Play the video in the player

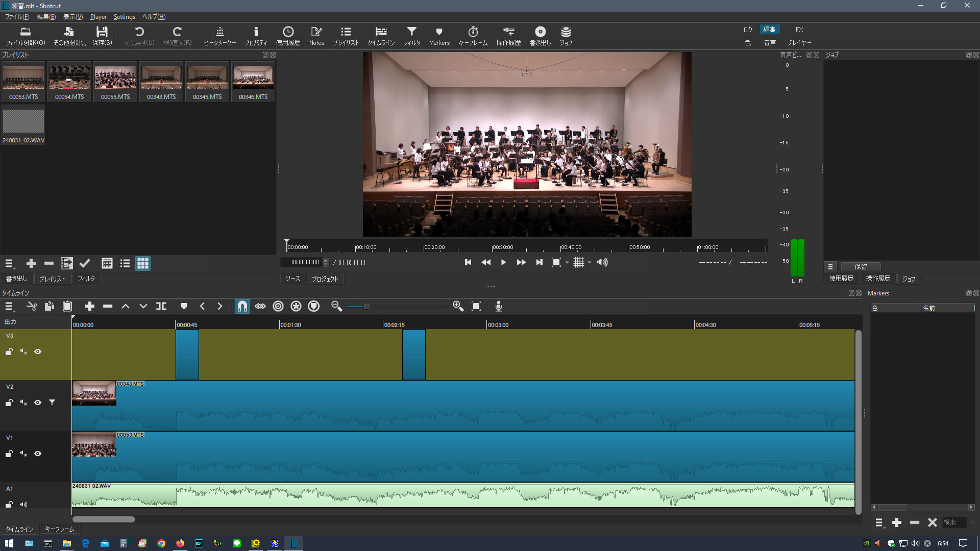(x=503, y=262)
